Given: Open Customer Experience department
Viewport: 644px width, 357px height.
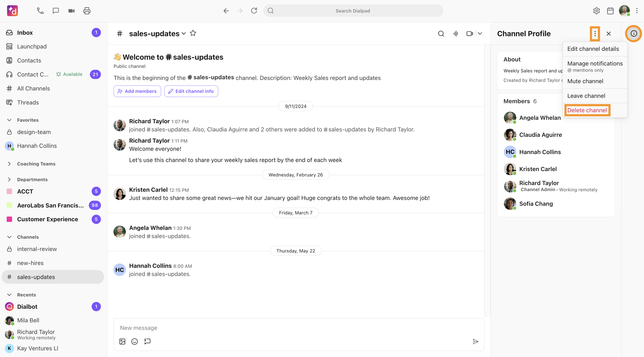Looking at the screenshot, I should pyautogui.click(x=53, y=219).
